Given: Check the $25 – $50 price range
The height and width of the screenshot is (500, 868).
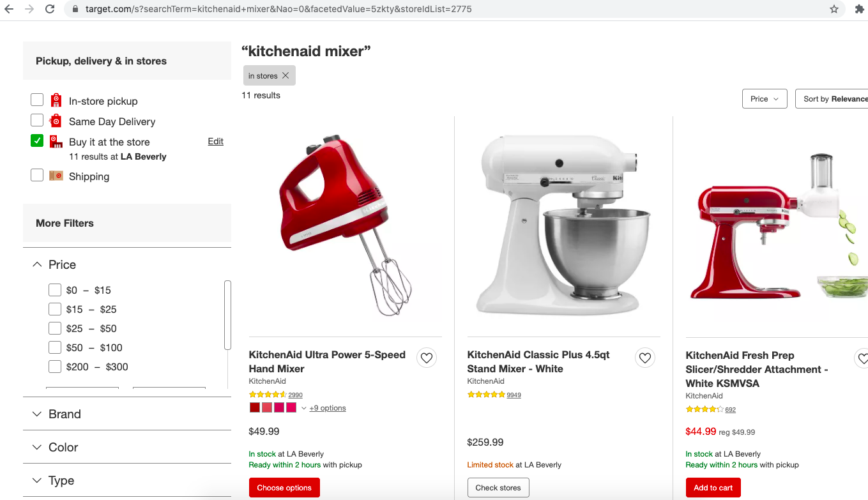Looking at the screenshot, I should pyautogui.click(x=55, y=328).
